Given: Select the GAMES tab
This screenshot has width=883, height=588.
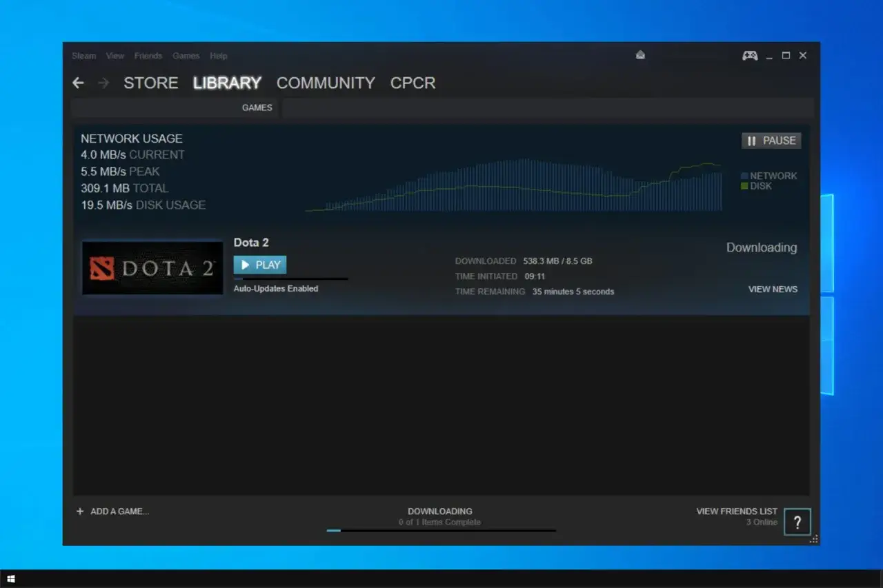Looking at the screenshot, I should tap(257, 108).
